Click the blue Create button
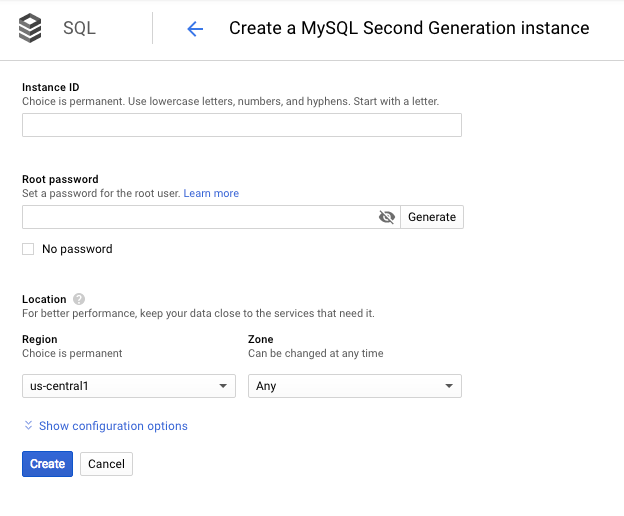 tap(47, 463)
